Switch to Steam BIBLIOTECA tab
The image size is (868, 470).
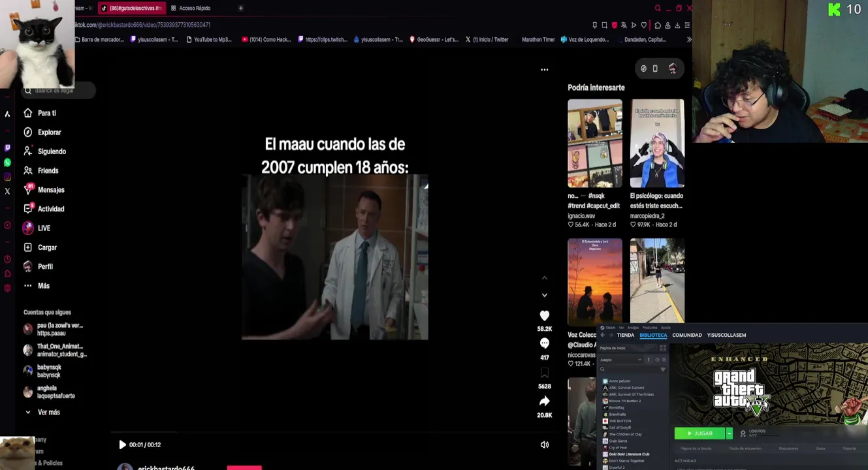coord(653,335)
